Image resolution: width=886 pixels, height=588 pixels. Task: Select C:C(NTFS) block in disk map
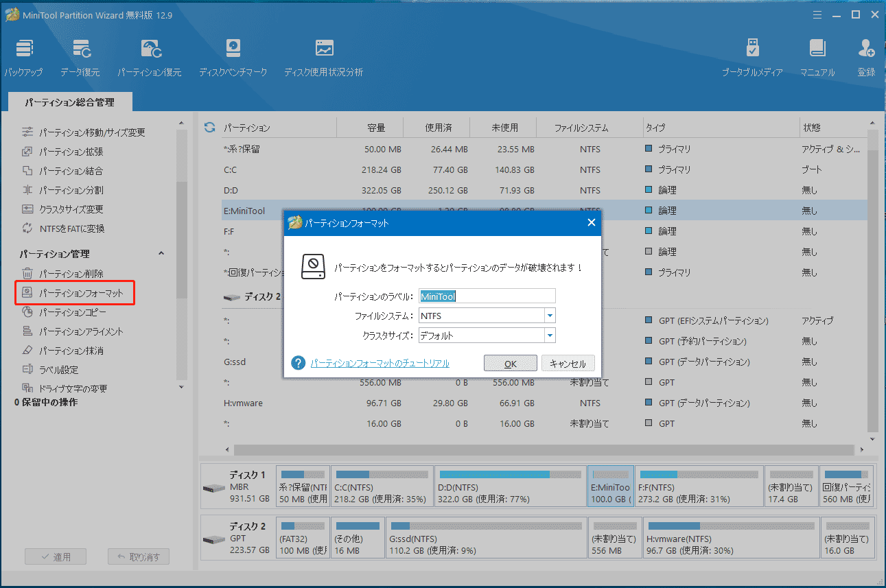pyautogui.click(x=382, y=487)
